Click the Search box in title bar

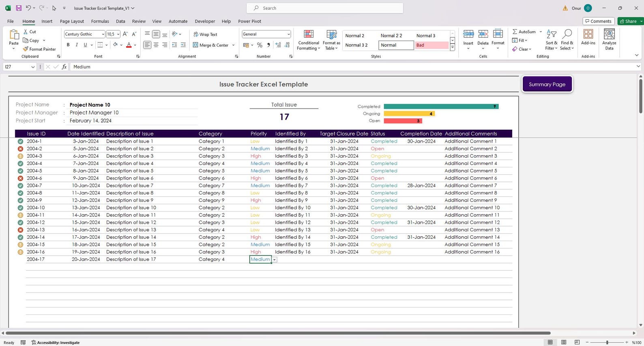coord(325,8)
